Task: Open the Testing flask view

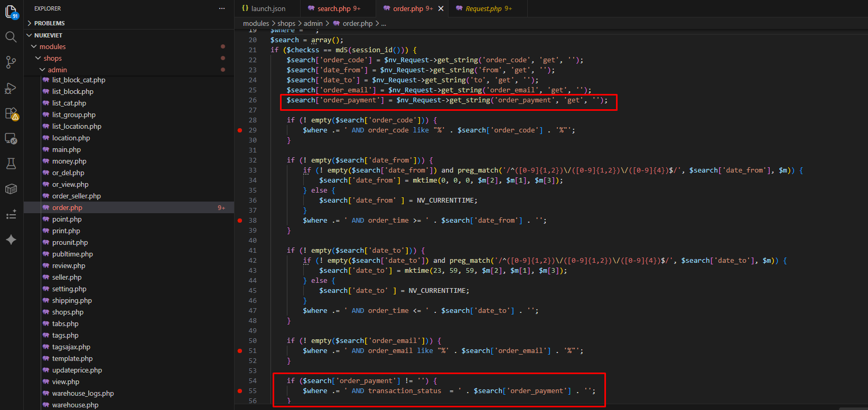Action: coord(11,164)
